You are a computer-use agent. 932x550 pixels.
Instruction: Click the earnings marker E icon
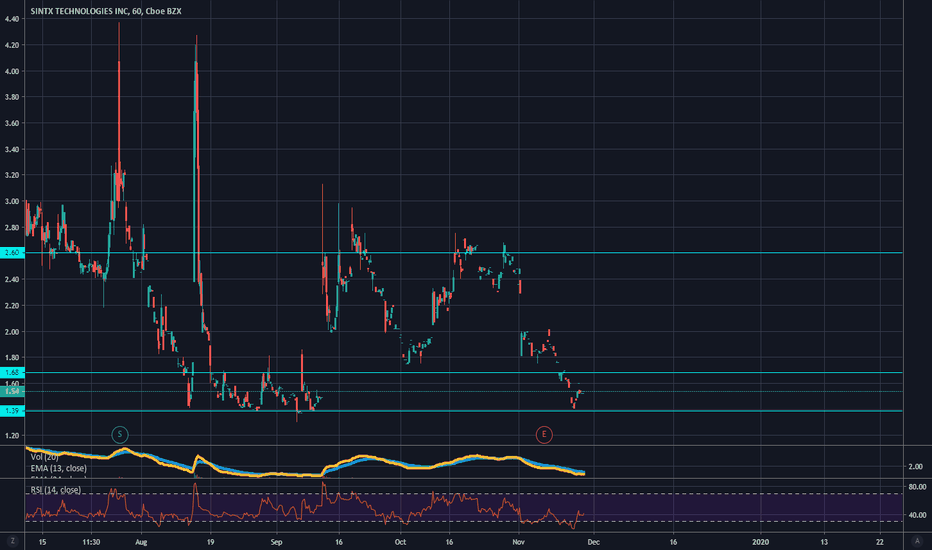point(543,435)
